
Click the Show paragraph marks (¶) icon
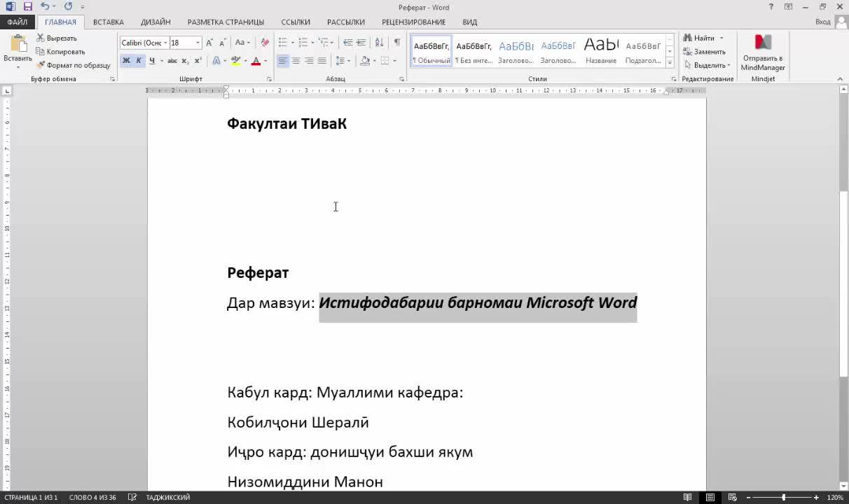coord(397,43)
